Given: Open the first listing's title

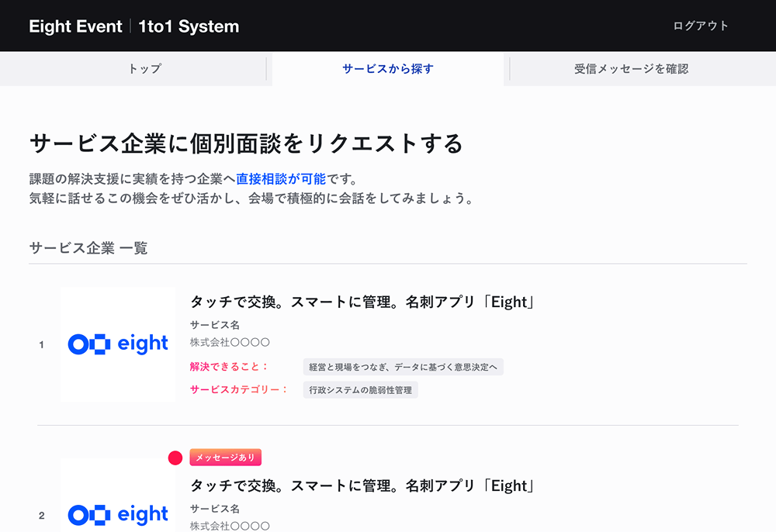Looking at the screenshot, I should [364, 302].
